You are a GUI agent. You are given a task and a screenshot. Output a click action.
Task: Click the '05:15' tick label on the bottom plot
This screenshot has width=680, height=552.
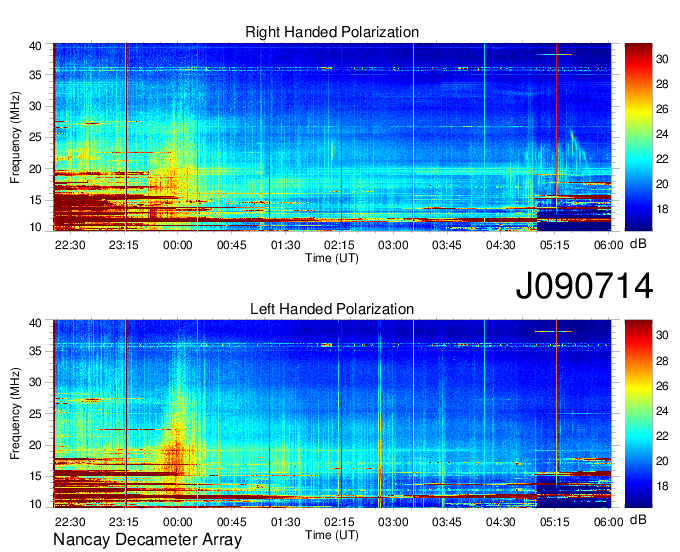tap(554, 522)
